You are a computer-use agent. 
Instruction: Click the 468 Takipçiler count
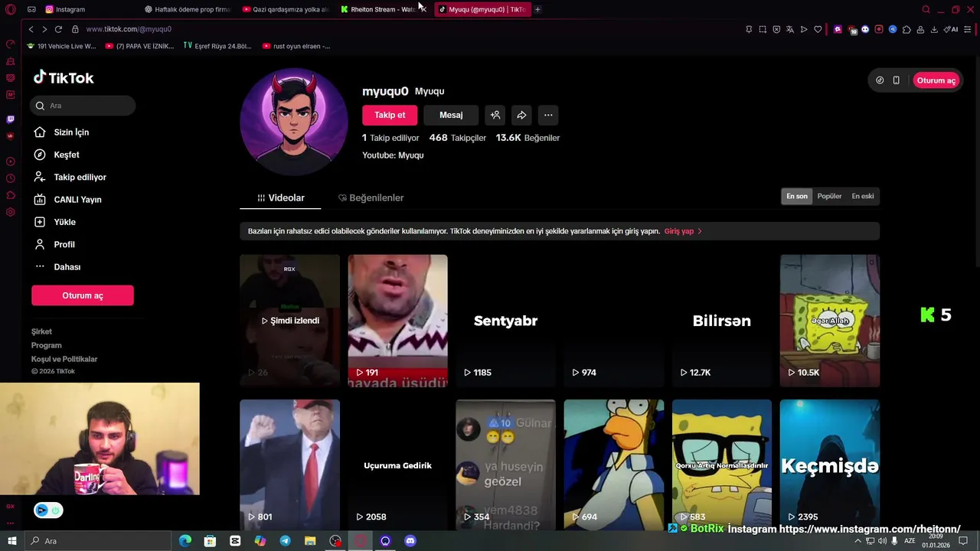[x=457, y=138]
